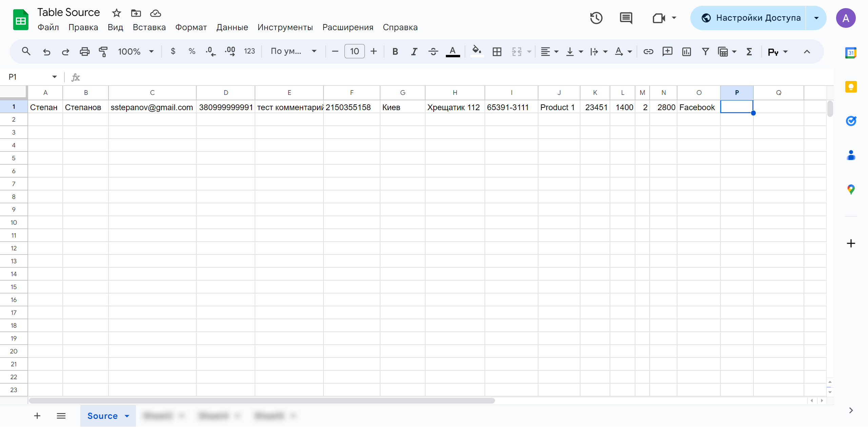Print the spreadsheet
This screenshot has width=868, height=427.
[84, 52]
